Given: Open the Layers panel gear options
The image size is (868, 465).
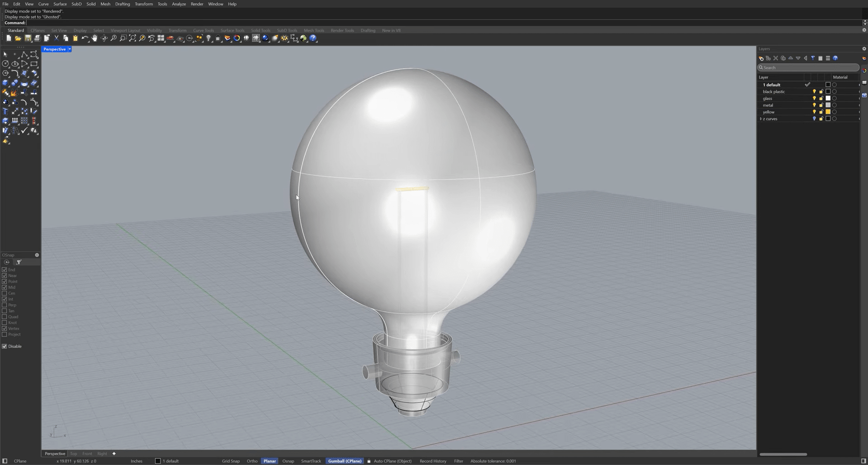Looking at the screenshot, I should pos(864,49).
